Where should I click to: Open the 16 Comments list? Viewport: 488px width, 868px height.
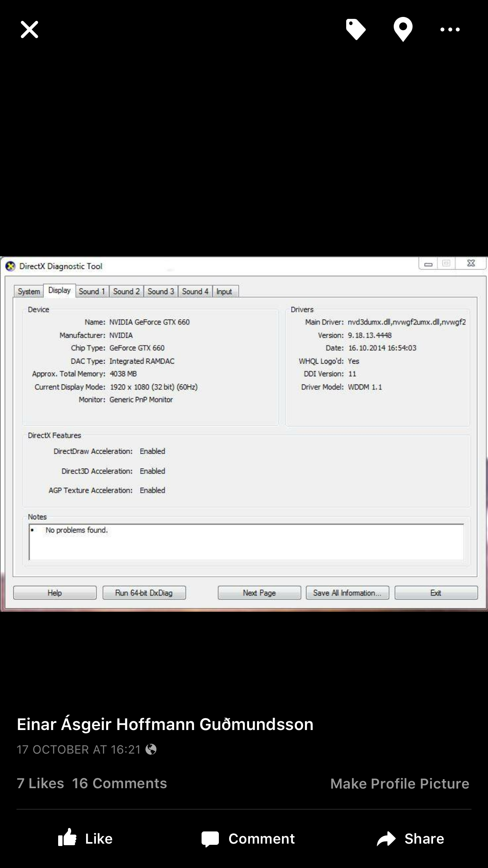119,783
